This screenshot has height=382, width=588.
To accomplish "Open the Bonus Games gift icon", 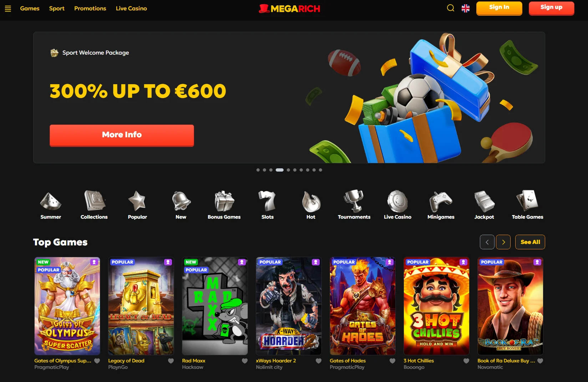I will tap(224, 201).
